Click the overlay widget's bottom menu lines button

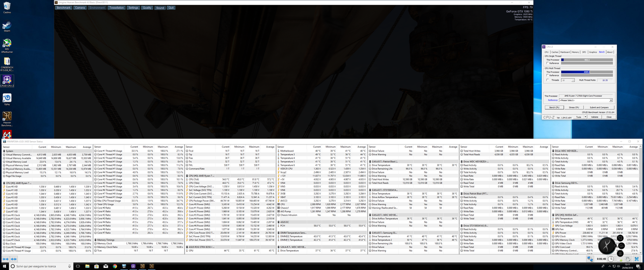620,253
